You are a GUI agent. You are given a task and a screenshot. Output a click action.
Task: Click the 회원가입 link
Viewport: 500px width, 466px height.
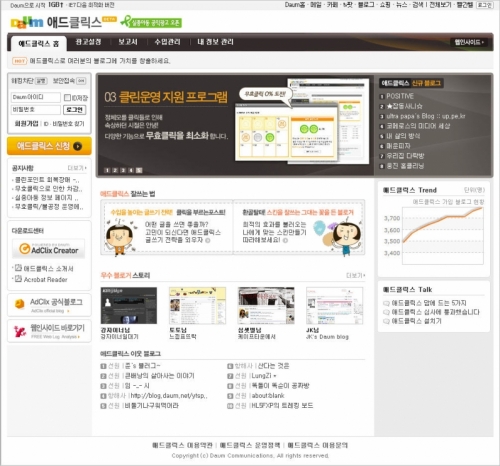[x=26, y=124]
